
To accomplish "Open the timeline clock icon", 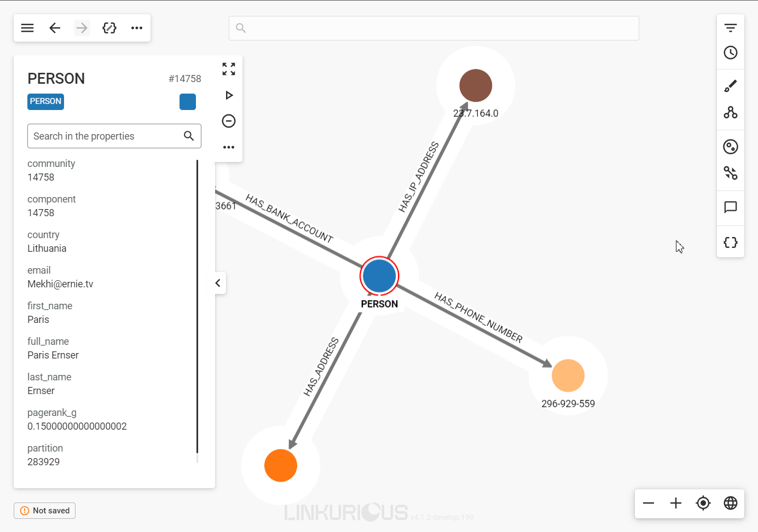I will 730,53.
